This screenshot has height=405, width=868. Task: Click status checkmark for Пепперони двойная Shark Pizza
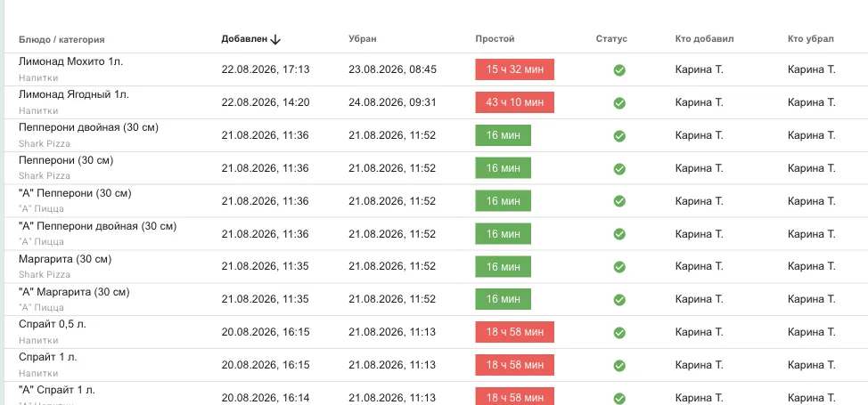pyautogui.click(x=619, y=135)
